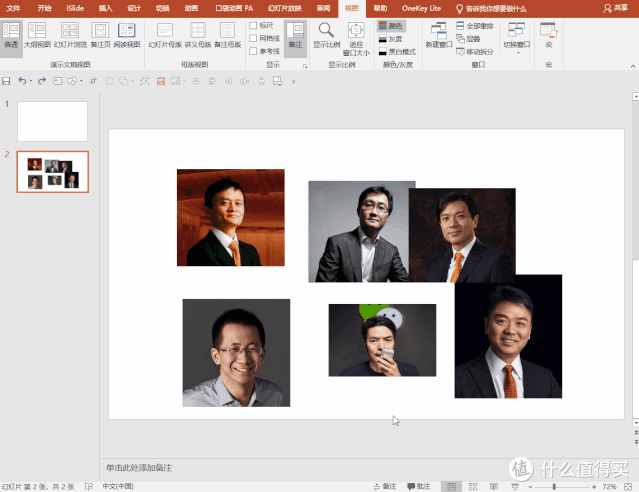This screenshot has width=639, height=492.
Task: Open Notes Page (备注页) view
Action: point(100,36)
